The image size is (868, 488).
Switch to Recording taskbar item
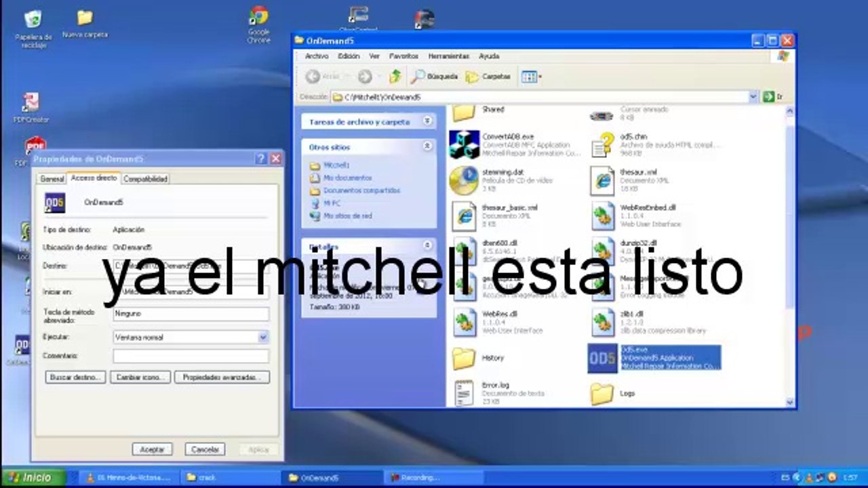pos(433,478)
